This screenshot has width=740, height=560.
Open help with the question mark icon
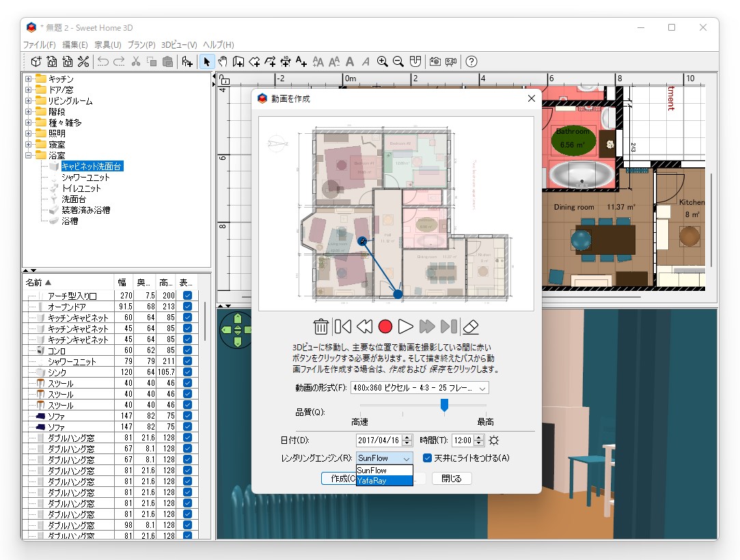471,61
